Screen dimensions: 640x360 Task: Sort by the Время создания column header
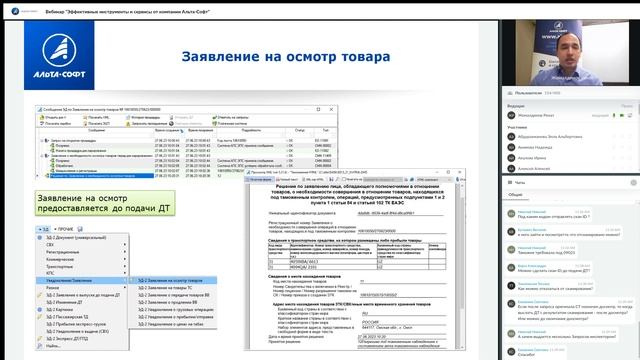click(169, 131)
